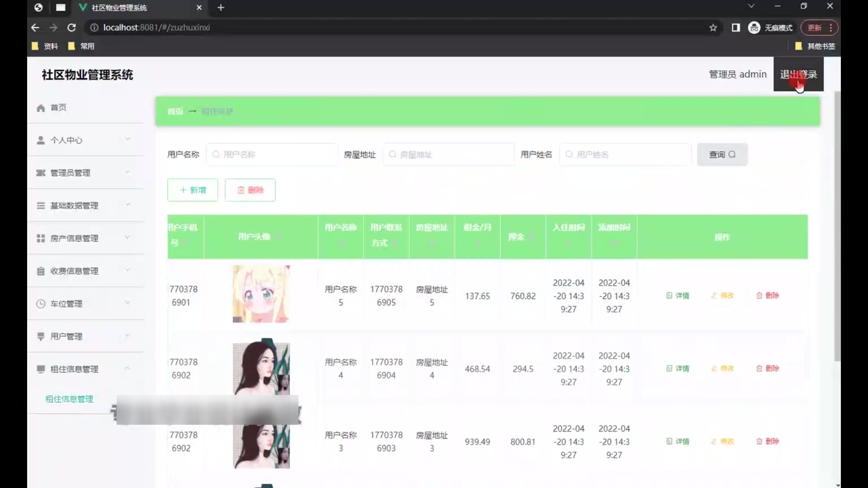The image size is (868, 488).
Task: Click the 退出登录 logout button
Action: coord(798,75)
